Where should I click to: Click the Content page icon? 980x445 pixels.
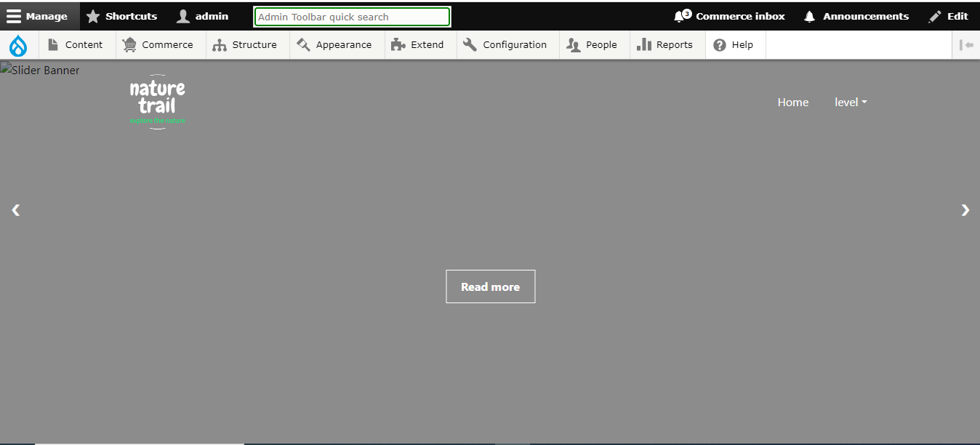[53, 44]
